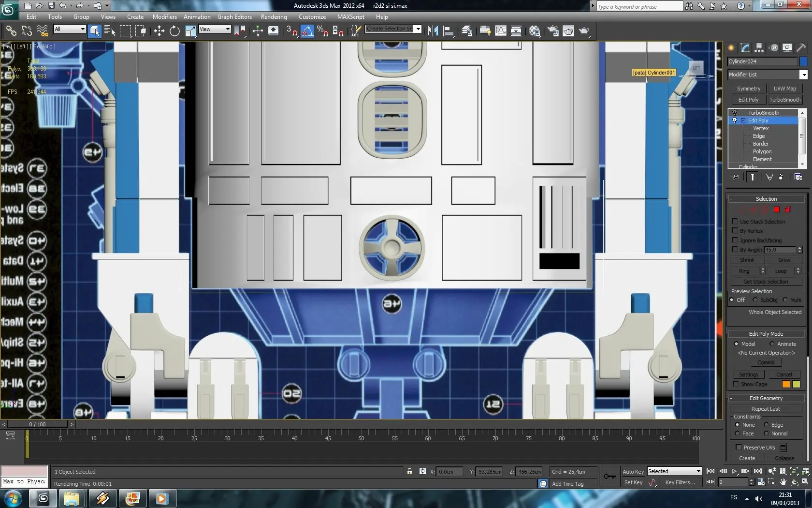Choose SubObj preview selection option
This screenshot has width=812, height=508.
pyautogui.click(x=755, y=300)
